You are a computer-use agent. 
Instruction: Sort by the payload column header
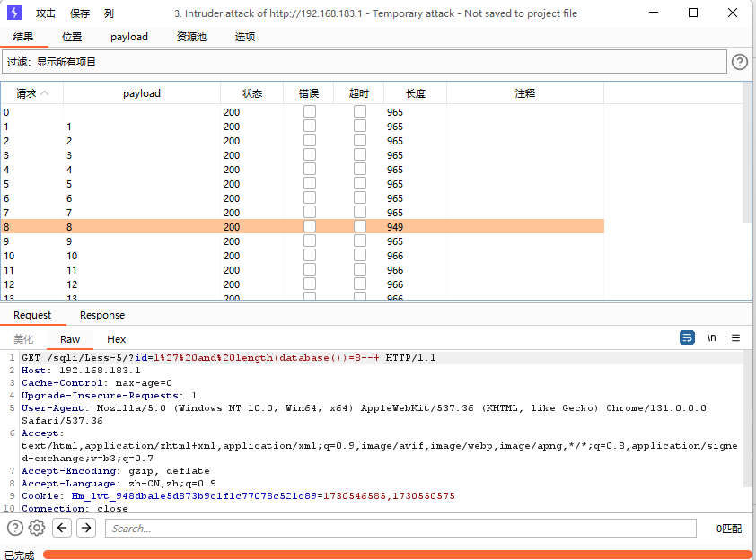(x=142, y=93)
